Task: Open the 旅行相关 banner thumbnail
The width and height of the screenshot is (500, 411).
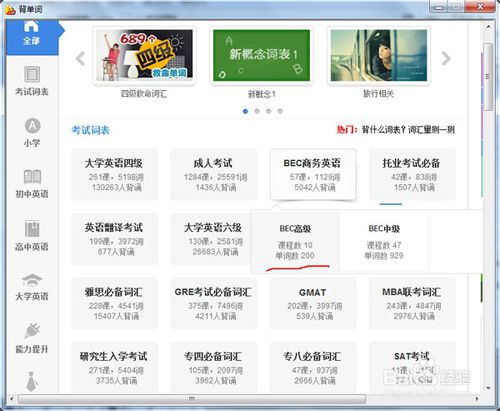Action: (x=379, y=55)
